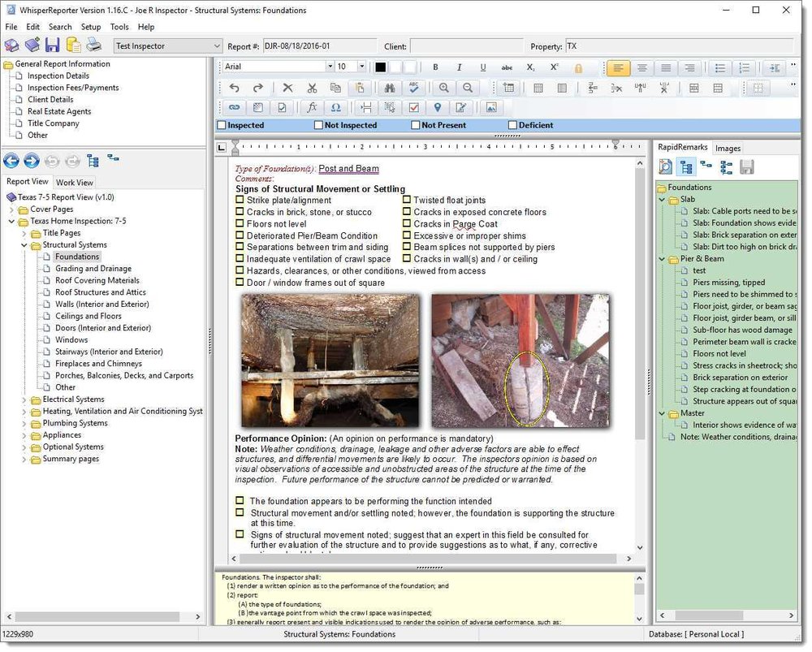The height and width of the screenshot is (652, 812).
Task: Apply superscript formatting
Action: coord(554,67)
